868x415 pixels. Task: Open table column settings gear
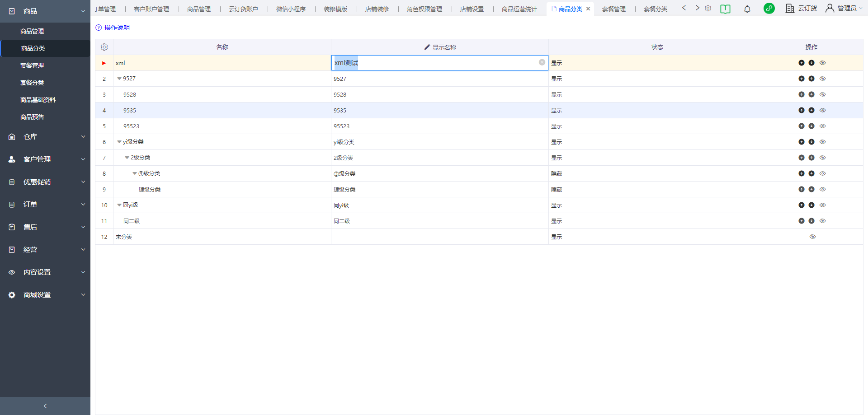104,47
